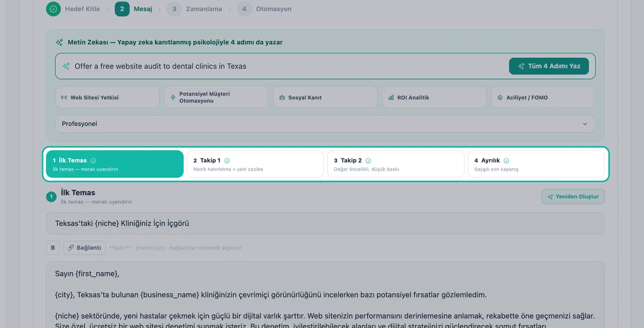The width and height of the screenshot is (644, 328).
Task: Choose the Sosyal Kanıt preset
Action: tap(326, 97)
